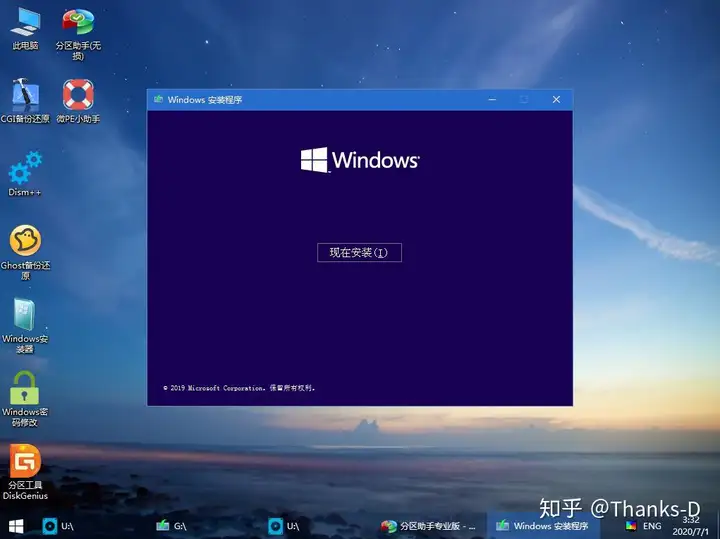Click the ENG language indicator
720x539 pixels.
[x=652, y=526]
